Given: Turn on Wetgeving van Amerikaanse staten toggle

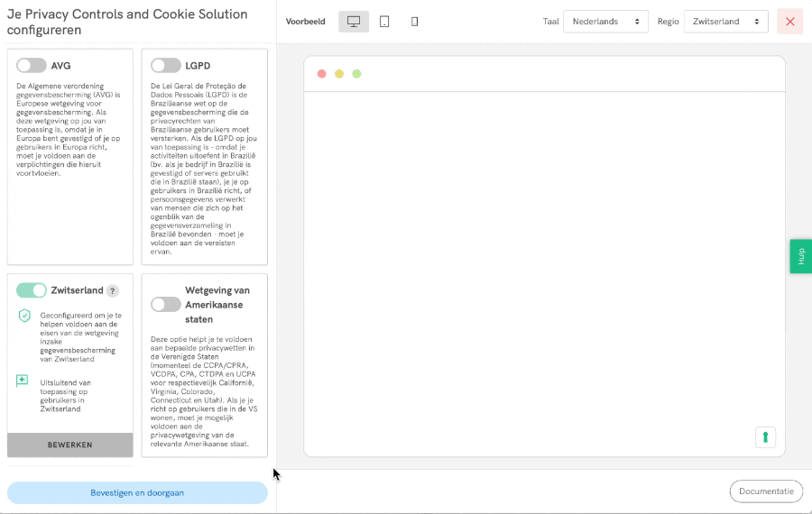Looking at the screenshot, I should click(166, 305).
